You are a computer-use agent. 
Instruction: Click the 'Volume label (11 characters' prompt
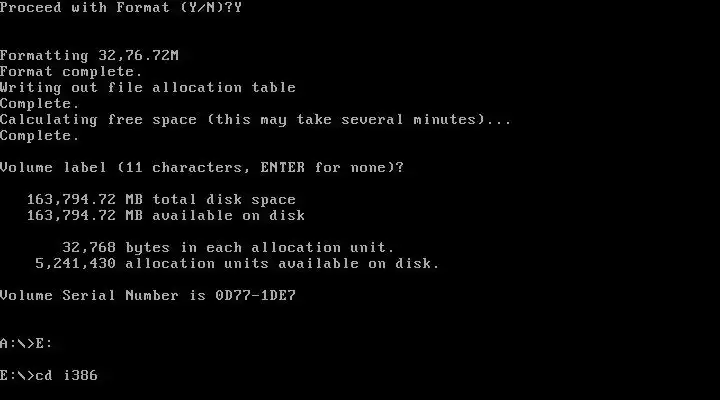point(202,167)
